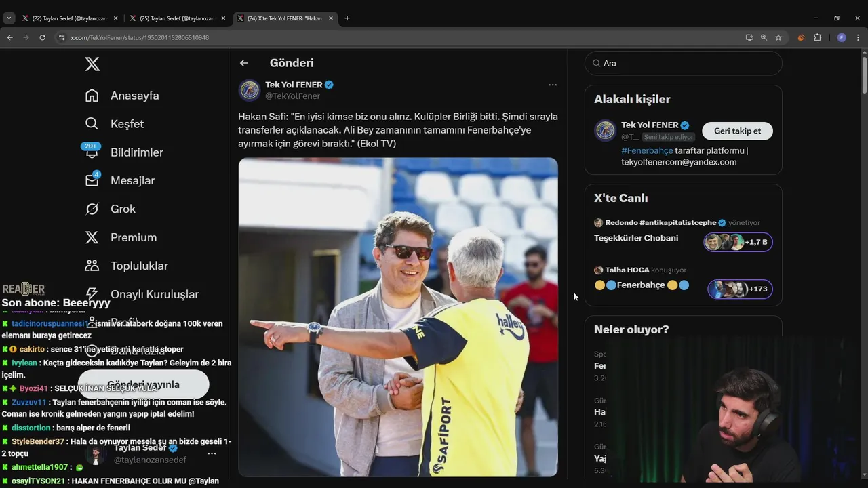
Task: Click the +1,7 B listeners badge
Action: tap(738, 242)
